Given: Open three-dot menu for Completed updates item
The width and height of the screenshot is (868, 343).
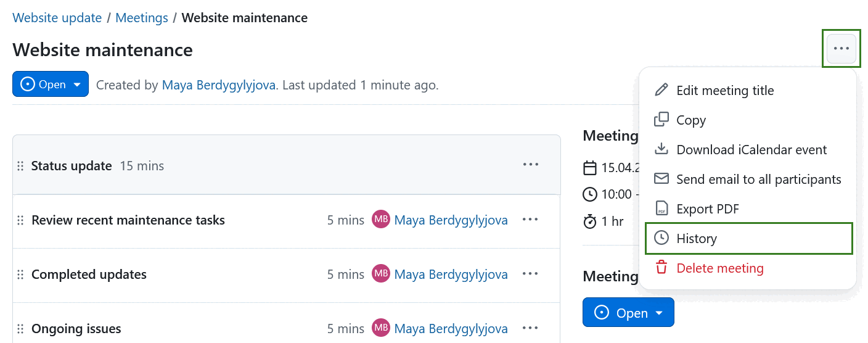Looking at the screenshot, I should click(530, 274).
